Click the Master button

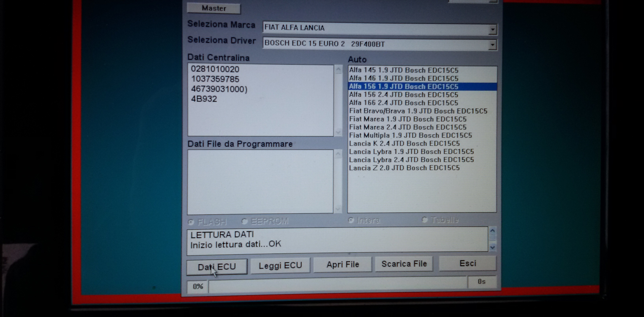coord(214,8)
